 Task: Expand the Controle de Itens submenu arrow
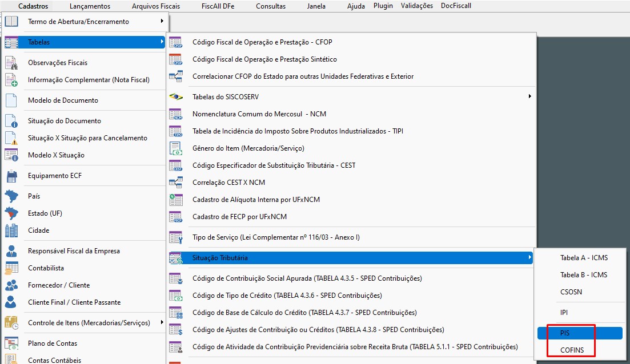coord(162,322)
